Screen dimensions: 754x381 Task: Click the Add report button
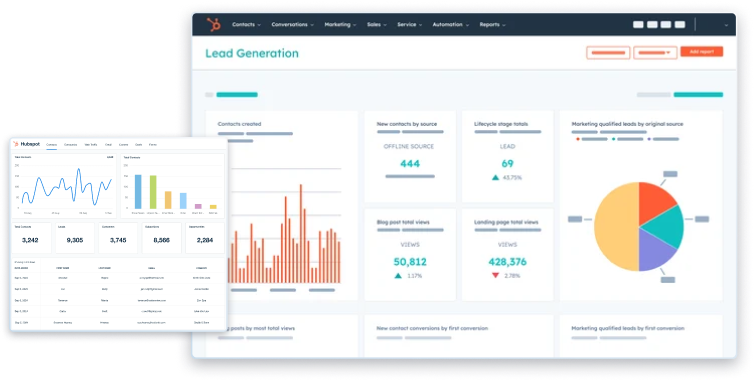[x=702, y=51]
